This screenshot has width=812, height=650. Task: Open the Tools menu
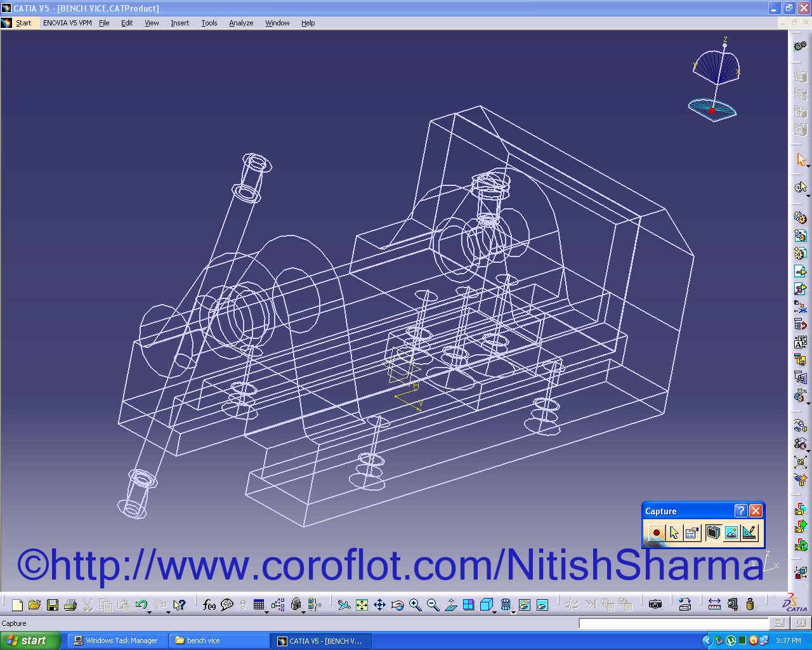209,23
